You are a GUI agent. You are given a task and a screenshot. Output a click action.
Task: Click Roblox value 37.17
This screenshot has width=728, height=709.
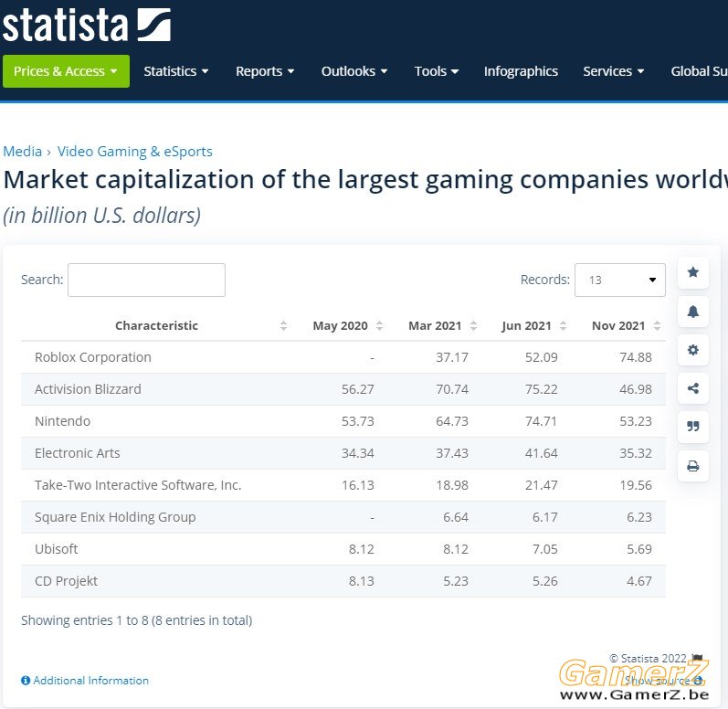[x=452, y=357]
